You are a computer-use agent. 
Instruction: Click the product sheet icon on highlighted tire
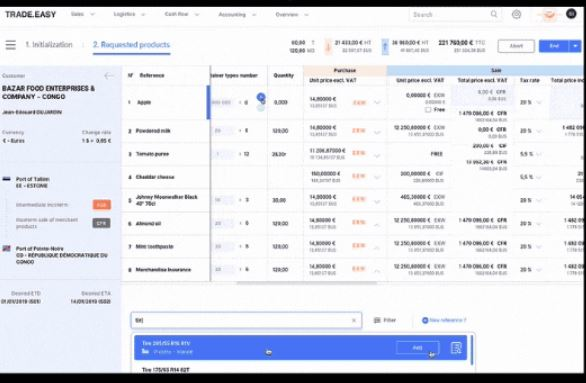pyautogui.click(x=456, y=348)
